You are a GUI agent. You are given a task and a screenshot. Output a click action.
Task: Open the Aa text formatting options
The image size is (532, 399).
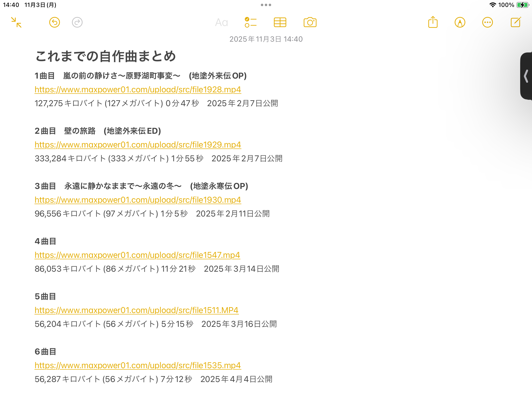point(221,22)
